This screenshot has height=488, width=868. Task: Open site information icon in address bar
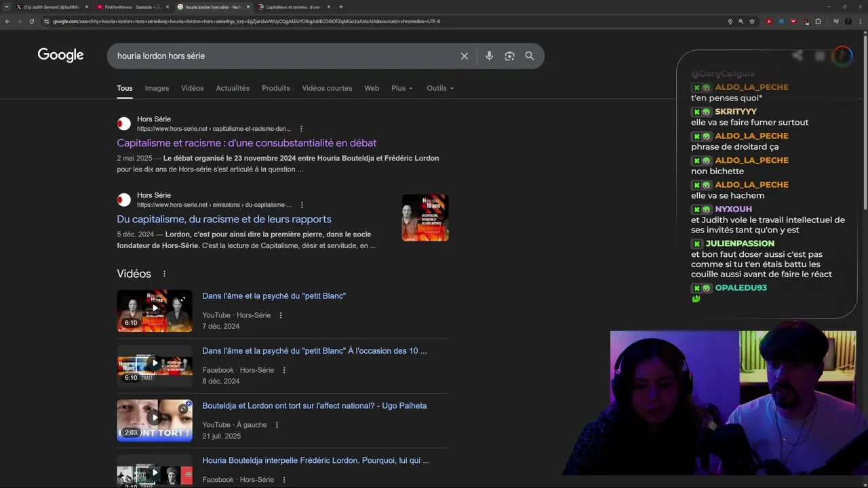coord(46,21)
